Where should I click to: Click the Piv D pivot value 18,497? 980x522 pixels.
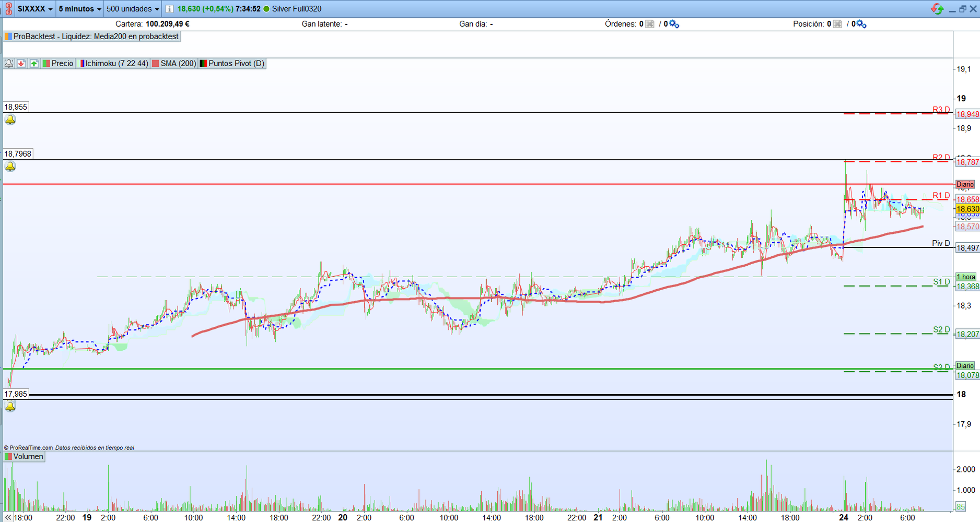[967, 248]
